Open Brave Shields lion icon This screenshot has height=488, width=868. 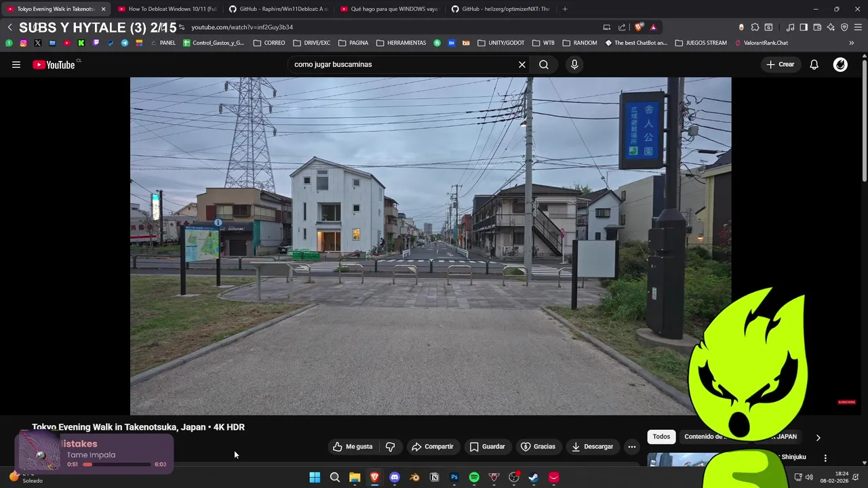638,27
